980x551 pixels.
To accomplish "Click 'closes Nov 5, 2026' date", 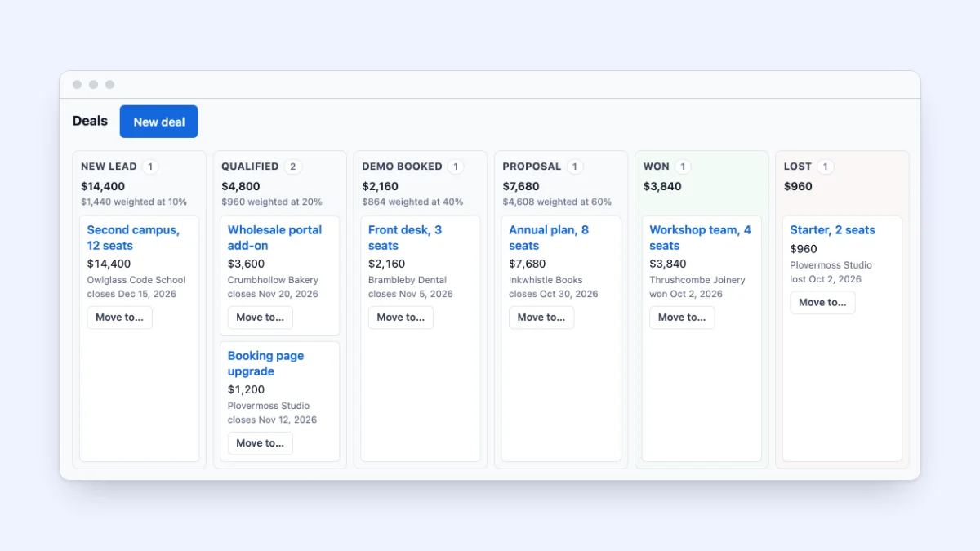I will [411, 294].
